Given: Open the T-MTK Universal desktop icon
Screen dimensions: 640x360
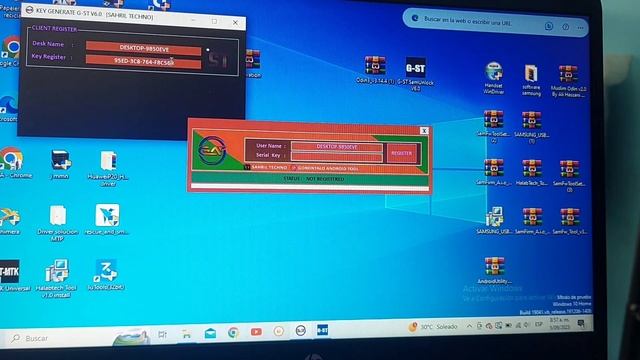Looking at the screenshot, I should coord(10,276).
